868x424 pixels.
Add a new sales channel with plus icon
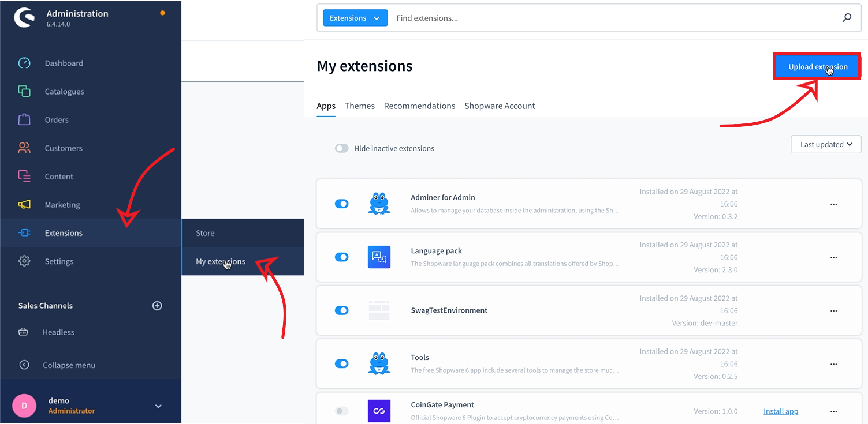click(157, 306)
